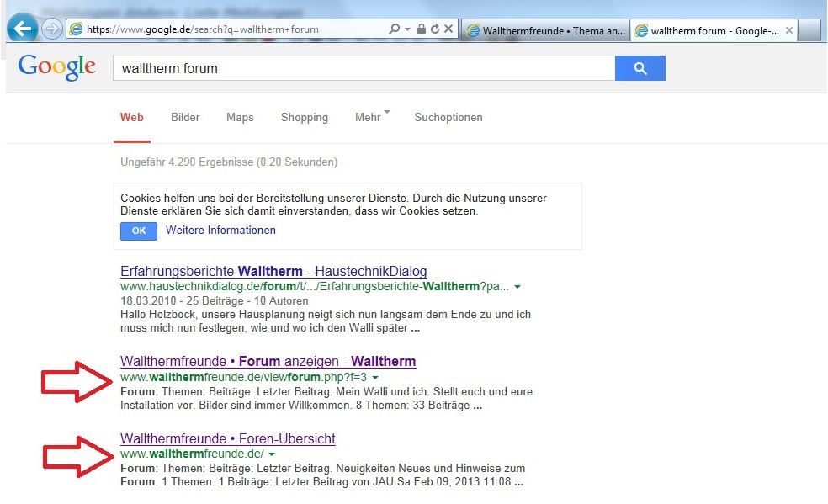
Task: Accept cookies with the OK button
Action: click(x=139, y=231)
